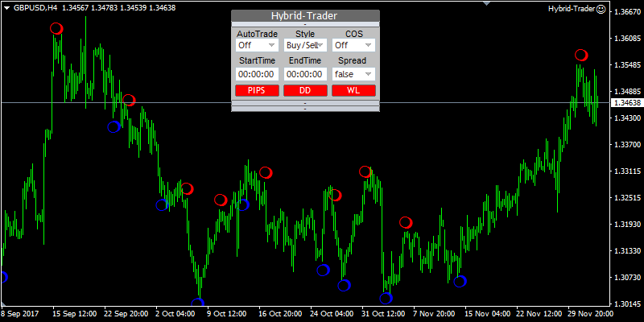Click the blue buy signal circle at the chart's lowest low

tap(198, 304)
